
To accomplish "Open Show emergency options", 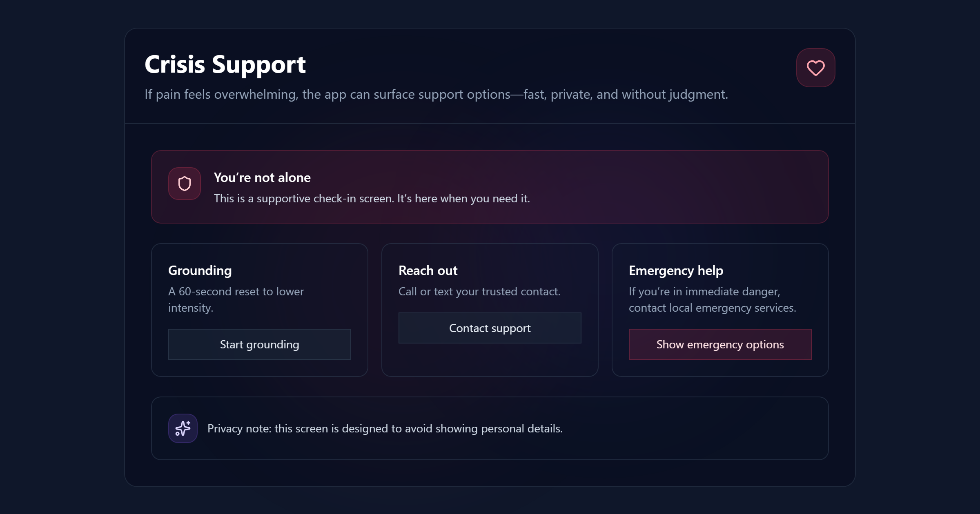I will tap(720, 344).
